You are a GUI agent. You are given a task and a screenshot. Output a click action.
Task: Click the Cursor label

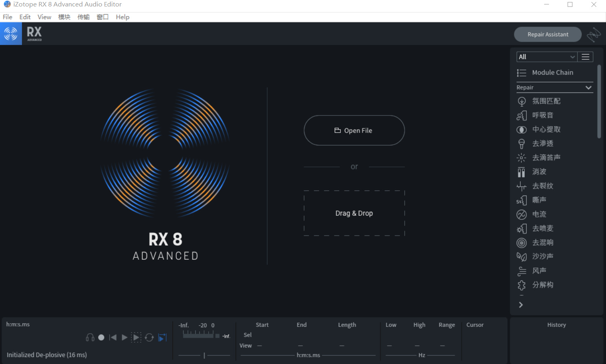(475, 325)
